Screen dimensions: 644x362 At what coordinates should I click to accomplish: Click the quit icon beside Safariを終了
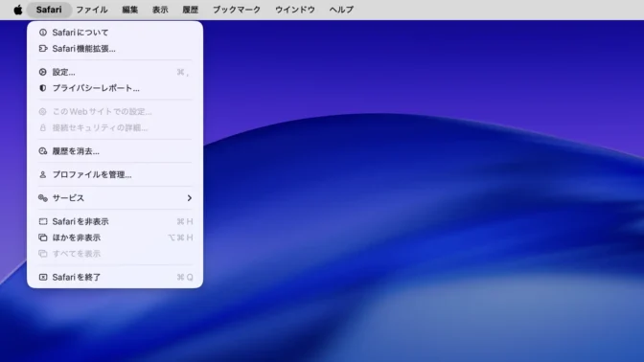point(43,277)
